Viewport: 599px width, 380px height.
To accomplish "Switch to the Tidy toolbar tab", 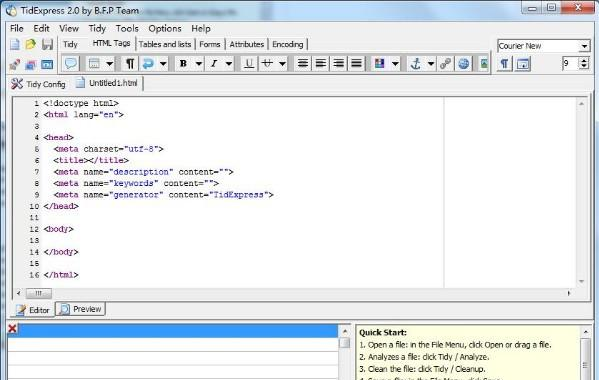I will coord(70,44).
